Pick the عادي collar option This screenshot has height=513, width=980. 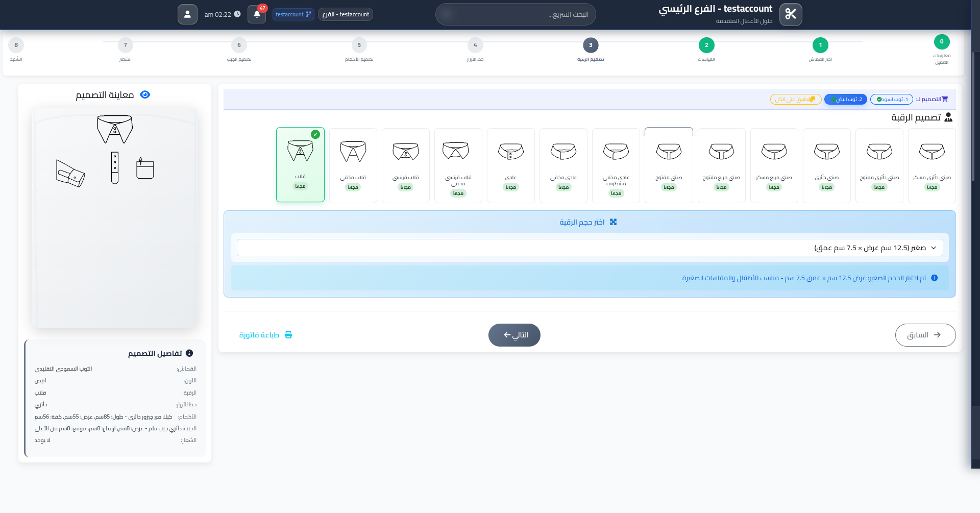(511, 165)
